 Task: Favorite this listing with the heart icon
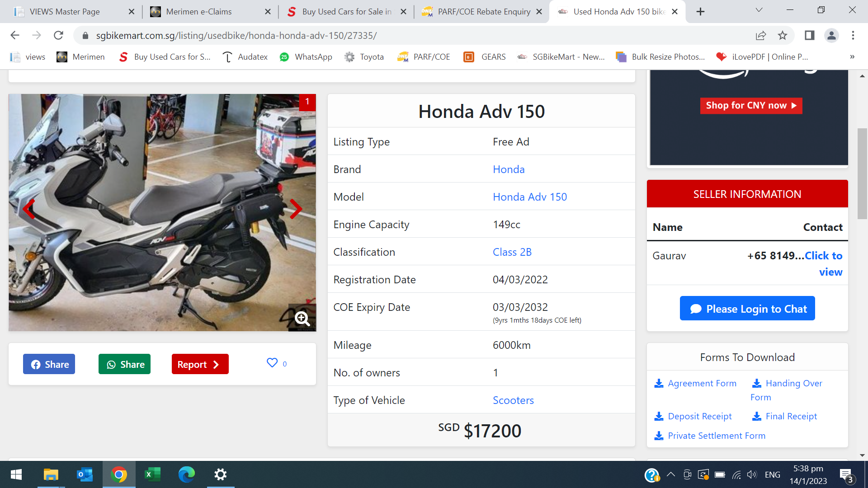272,363
